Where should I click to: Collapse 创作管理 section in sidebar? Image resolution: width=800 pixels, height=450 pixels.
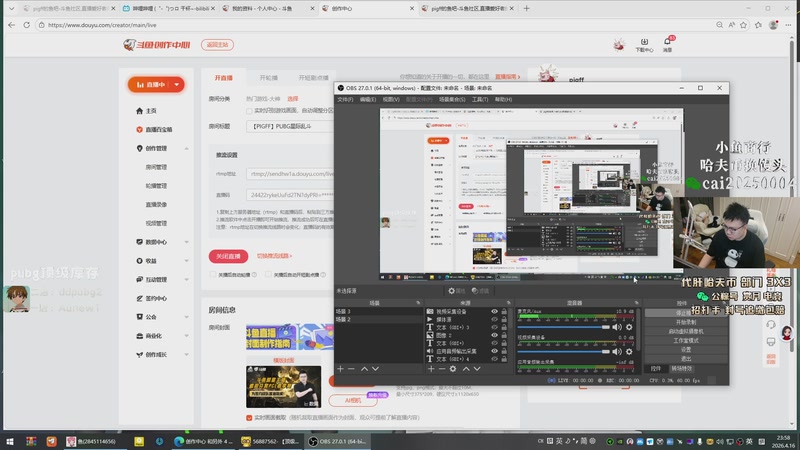186,148
